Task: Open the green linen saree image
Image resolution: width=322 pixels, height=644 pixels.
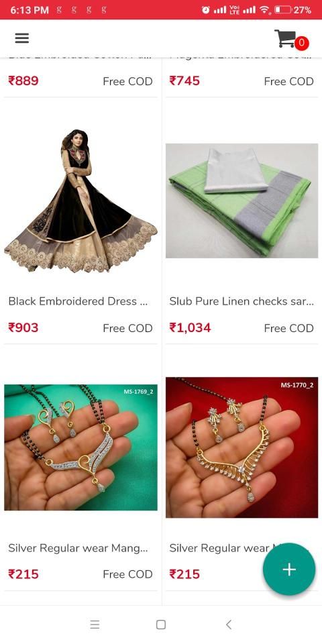Action: pyautogui.click(x=242, y=201)
